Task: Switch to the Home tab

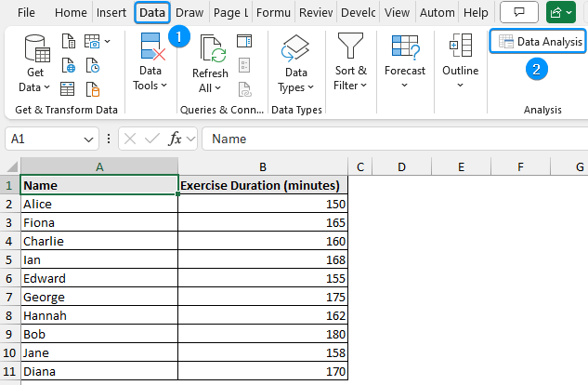Action: coord(71,13)
